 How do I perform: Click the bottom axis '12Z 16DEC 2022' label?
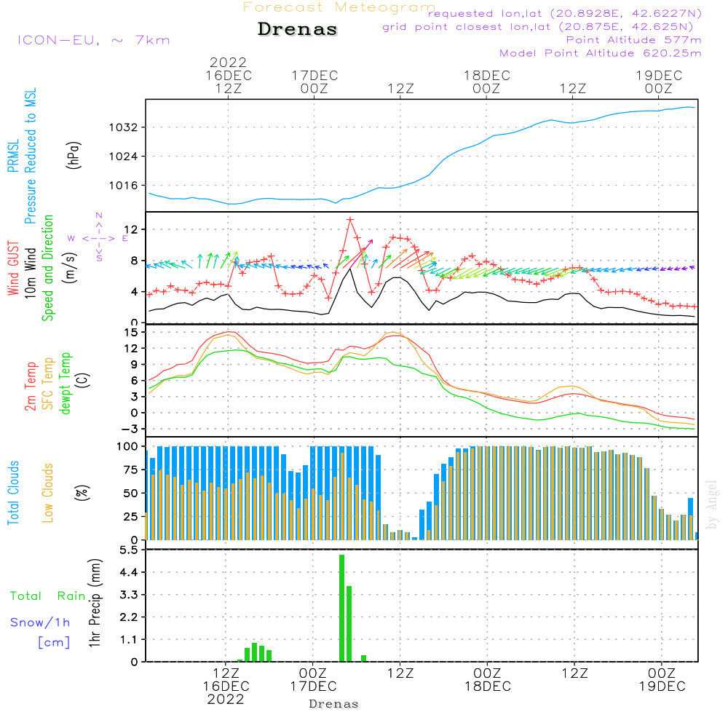[226, 687]
